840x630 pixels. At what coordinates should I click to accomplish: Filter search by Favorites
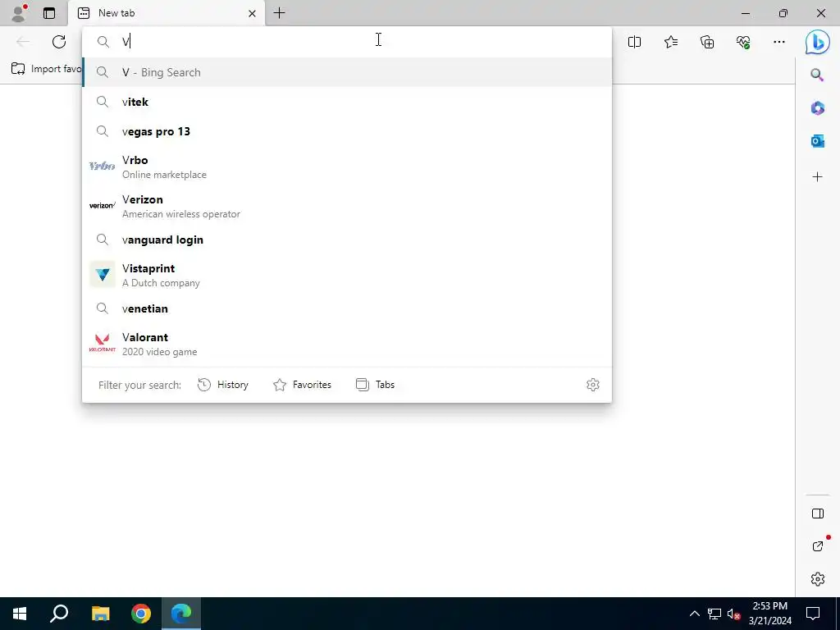[302, 385]
